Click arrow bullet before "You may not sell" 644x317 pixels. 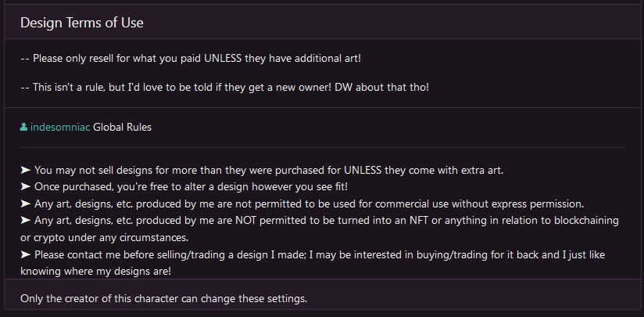click(x=26, y=170)
